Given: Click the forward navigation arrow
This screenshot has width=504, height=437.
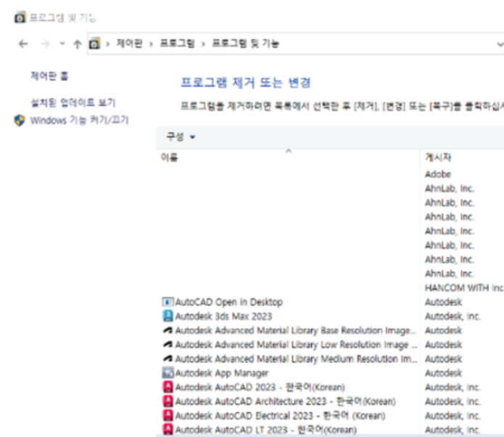Looking at the screenshot, I should 45,44.
